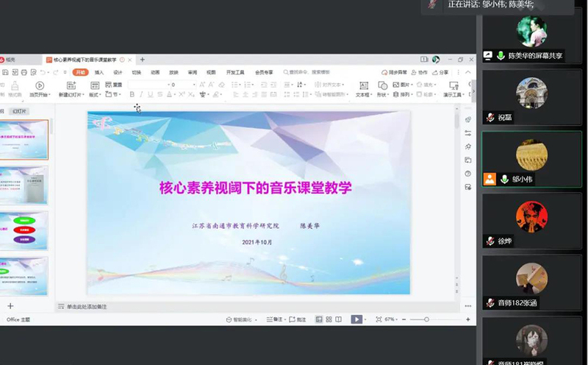This screenshot has height=365, width=588.
Task: Toggle Strikethrough formatting
Action: 160,94
